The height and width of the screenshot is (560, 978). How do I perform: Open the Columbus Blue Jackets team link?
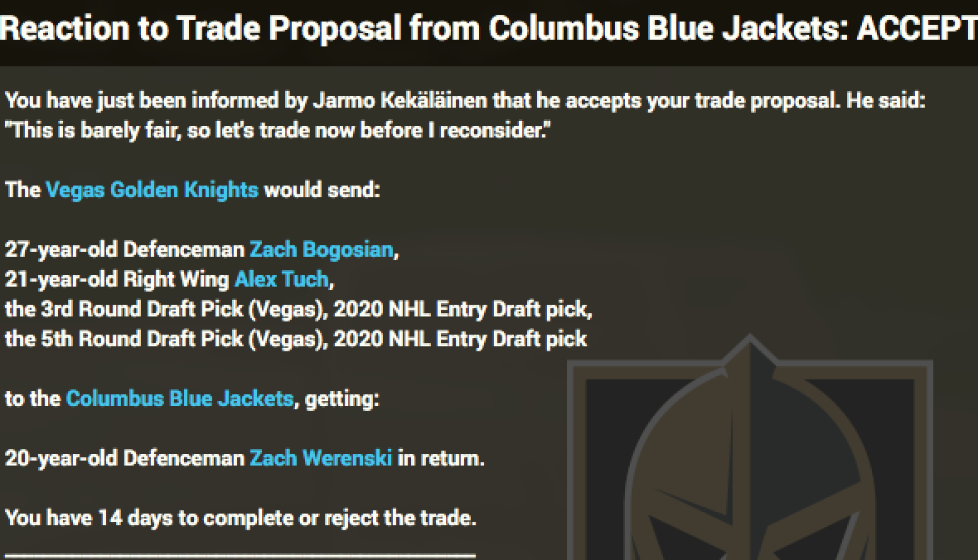tap(179, 398)
